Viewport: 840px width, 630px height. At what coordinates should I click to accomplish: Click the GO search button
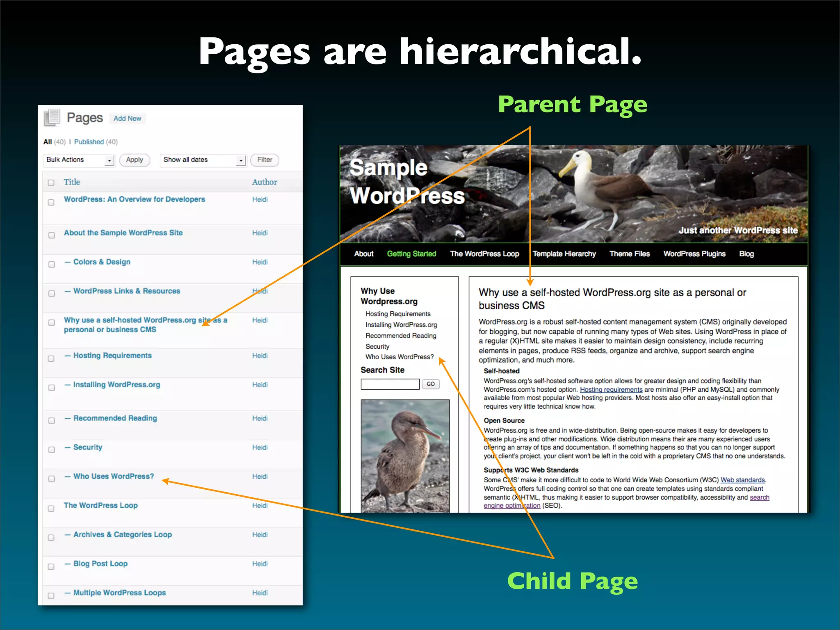click(431, 384)
